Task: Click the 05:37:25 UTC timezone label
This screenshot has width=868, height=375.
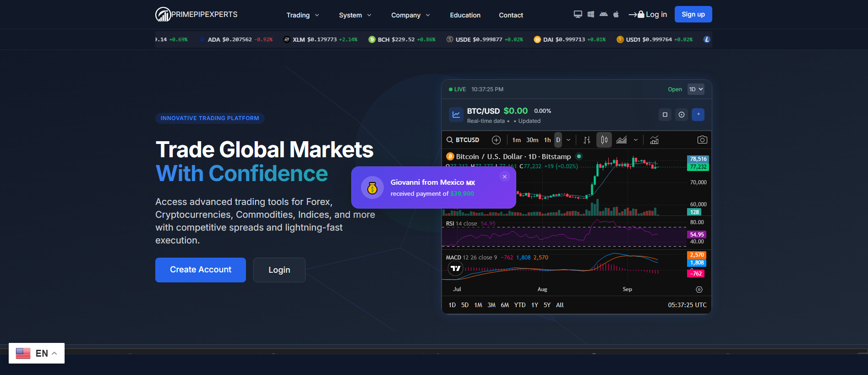Action: (687, 305)
